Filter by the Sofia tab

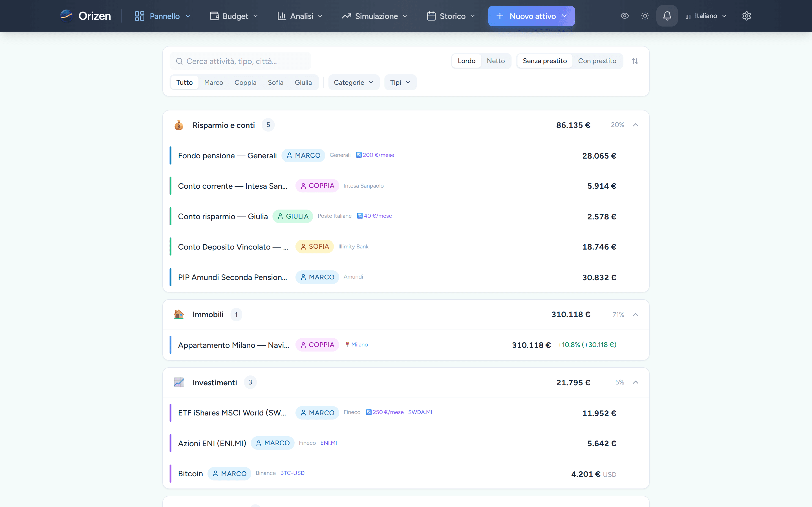[275, 83]
